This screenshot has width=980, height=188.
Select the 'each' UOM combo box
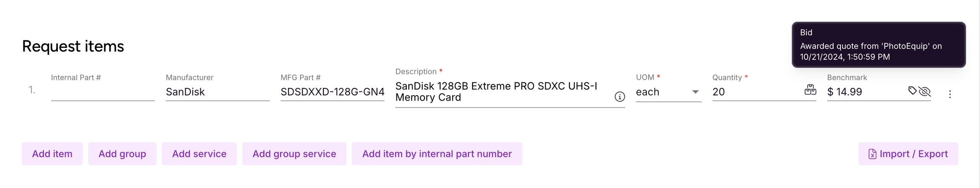point(661,92)
